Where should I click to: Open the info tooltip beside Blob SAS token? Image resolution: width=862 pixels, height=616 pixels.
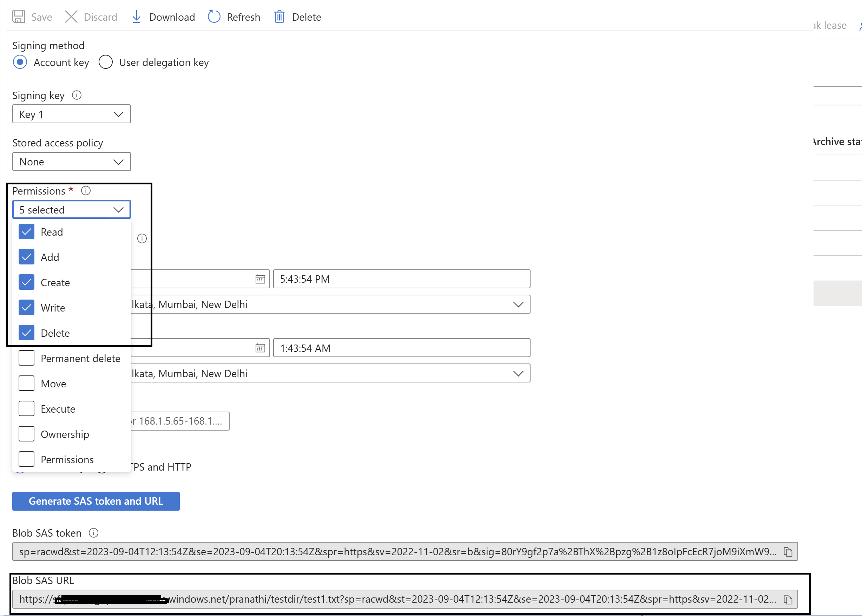point(93,532)
